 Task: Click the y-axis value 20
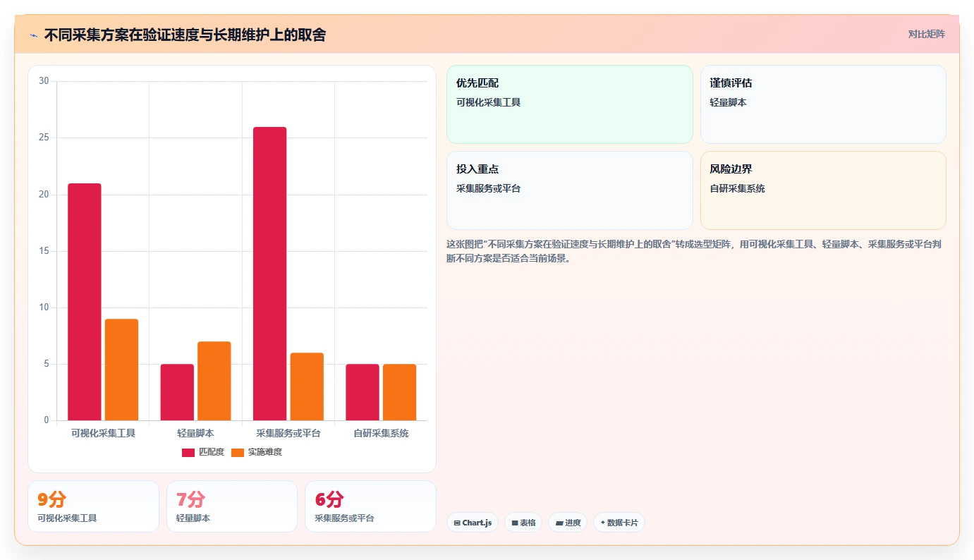(x=44, y=195)
